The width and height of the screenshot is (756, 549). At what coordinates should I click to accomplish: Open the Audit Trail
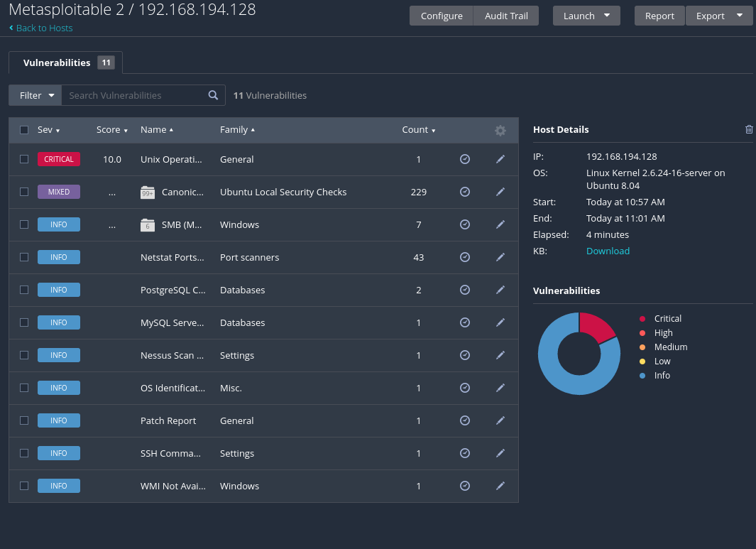506,16
